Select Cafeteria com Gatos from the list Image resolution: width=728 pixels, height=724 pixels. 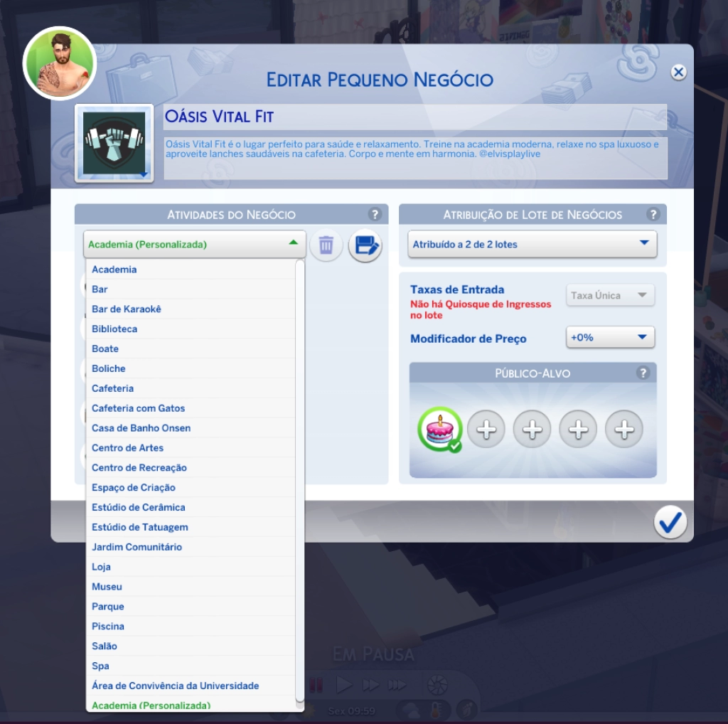(x=139, y=408)
